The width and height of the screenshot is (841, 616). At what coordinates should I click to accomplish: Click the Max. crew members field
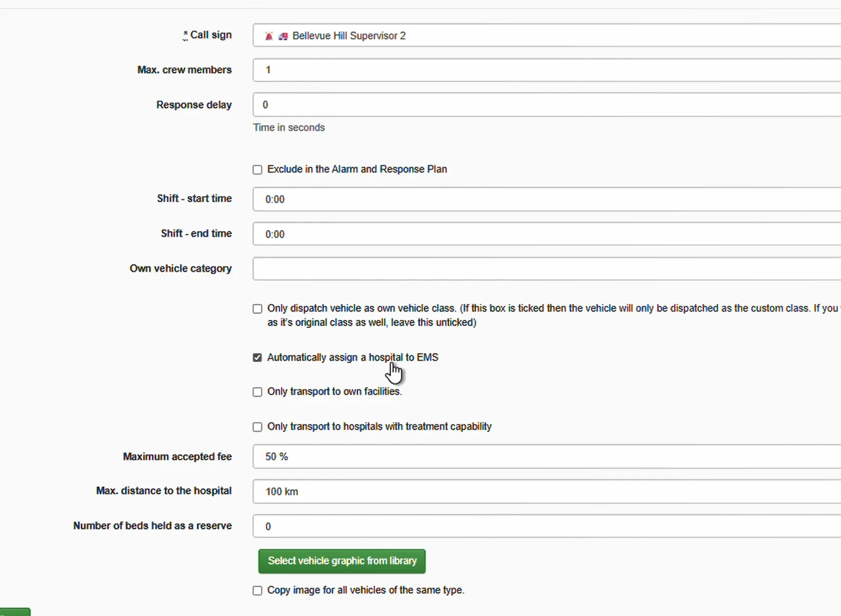click(547, 70)
